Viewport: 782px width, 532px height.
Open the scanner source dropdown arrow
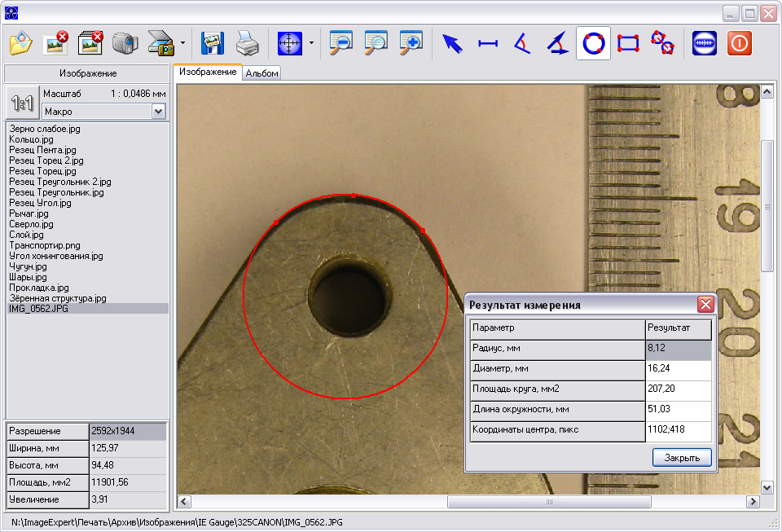[x=182, y=43]
